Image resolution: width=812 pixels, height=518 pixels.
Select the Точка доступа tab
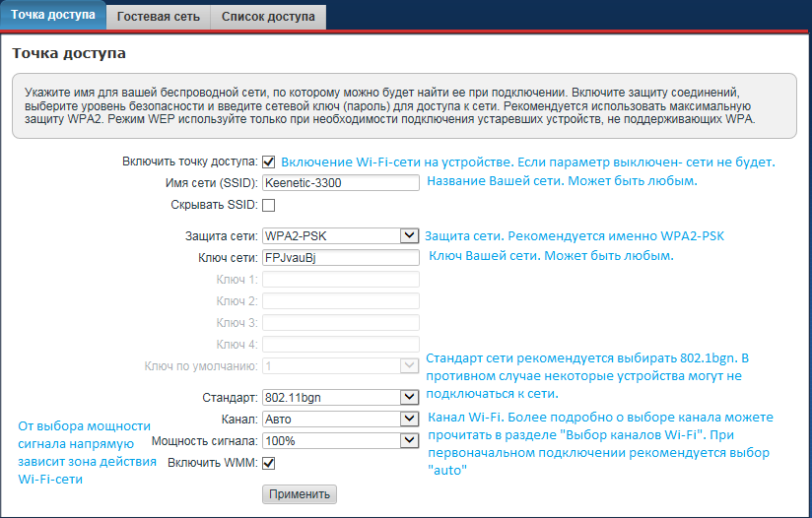click(x=53, y=16)
